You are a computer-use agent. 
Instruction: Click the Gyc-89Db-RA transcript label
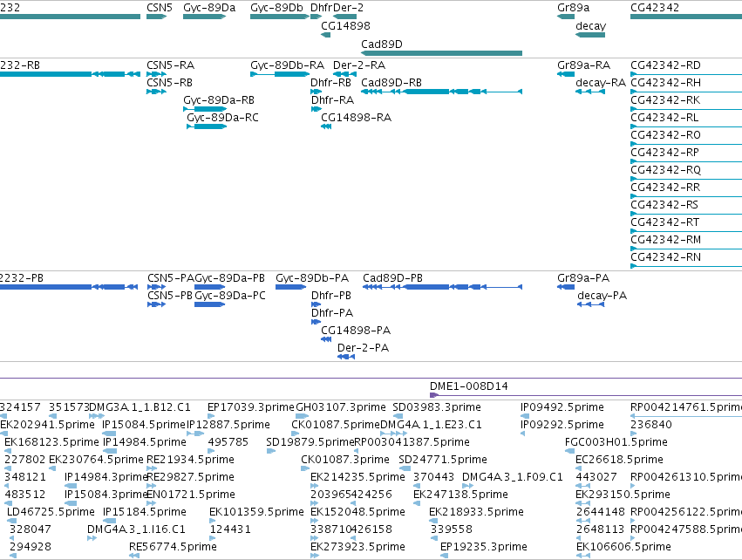[x=287, y=65]
